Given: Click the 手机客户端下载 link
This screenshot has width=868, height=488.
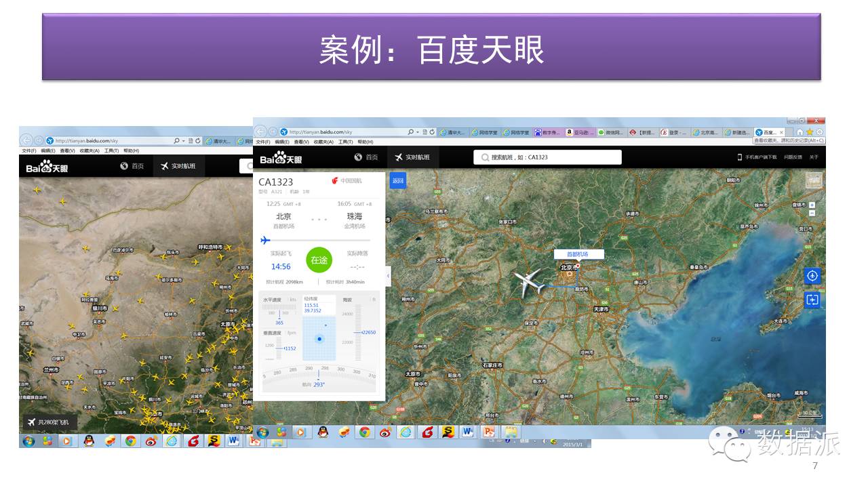Looking at the screenshot, I should pos(757,157).
